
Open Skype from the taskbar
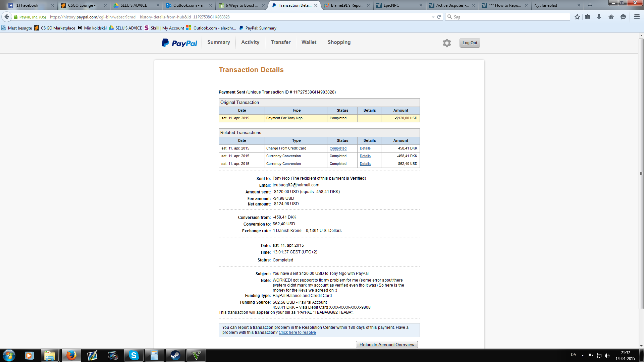pos(133,355)
